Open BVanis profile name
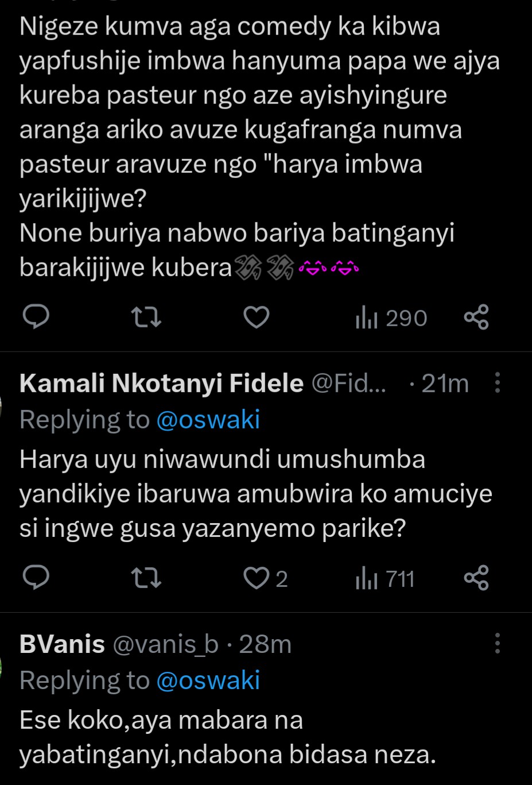532x785 pixels. pos(62,644)
